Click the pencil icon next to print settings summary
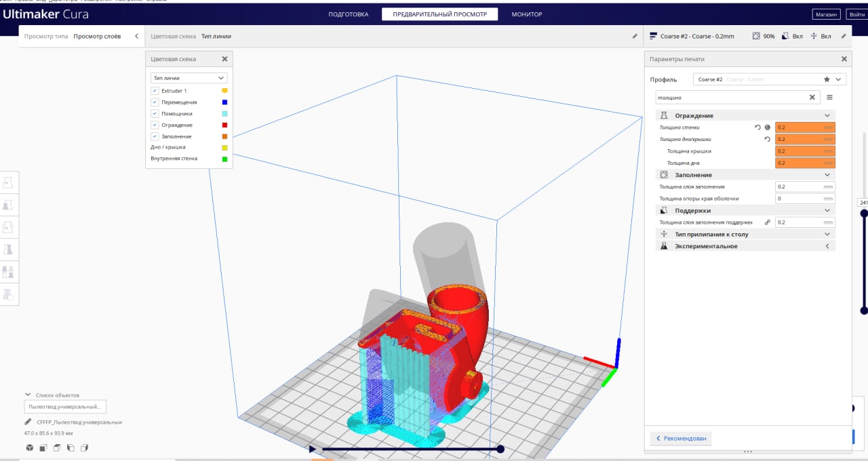 click(844, 36)
